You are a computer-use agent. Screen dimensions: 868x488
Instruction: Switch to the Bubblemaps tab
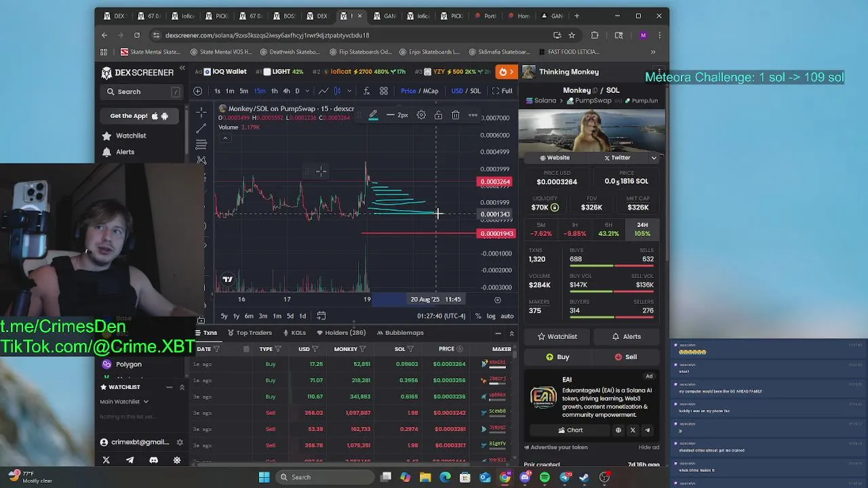tap(400, 333)
